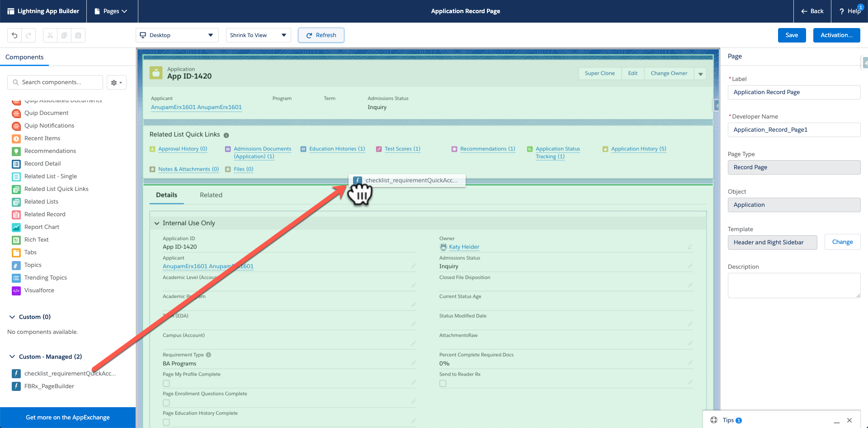868x428 pixels.
Task: Click the Cut scissors icon
Action: [x=50, y=35]
